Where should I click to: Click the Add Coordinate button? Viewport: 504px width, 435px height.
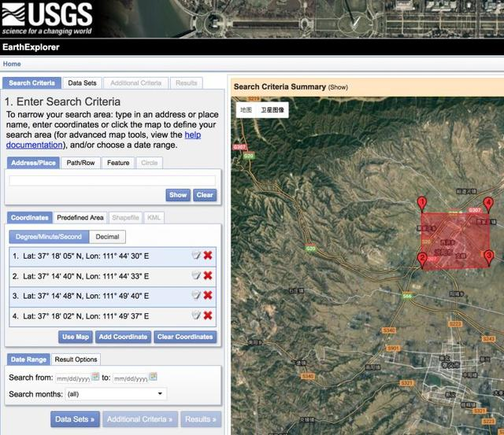tap(123, 337)
